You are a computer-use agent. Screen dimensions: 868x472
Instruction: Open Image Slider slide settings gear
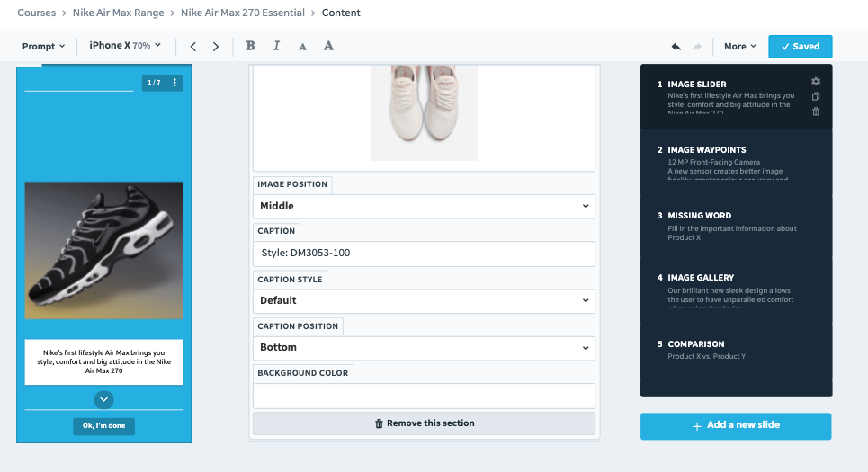coord(816,81)
